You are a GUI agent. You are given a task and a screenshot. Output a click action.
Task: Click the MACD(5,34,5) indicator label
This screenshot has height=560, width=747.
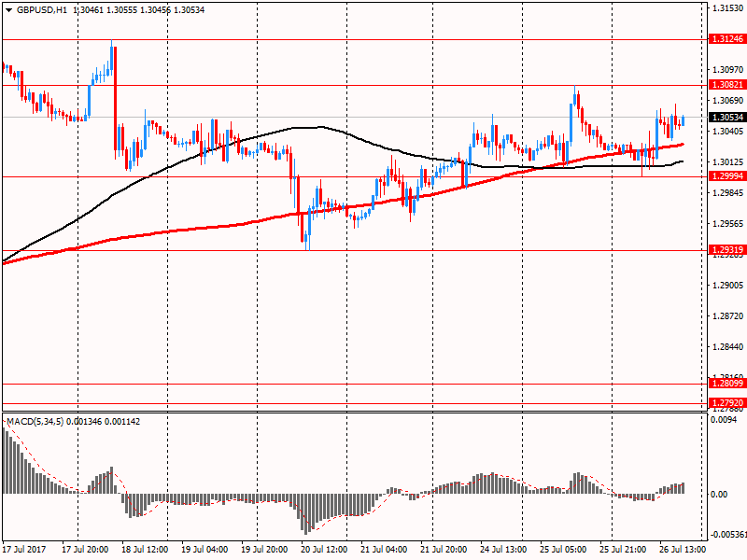[x=35, y=422]
